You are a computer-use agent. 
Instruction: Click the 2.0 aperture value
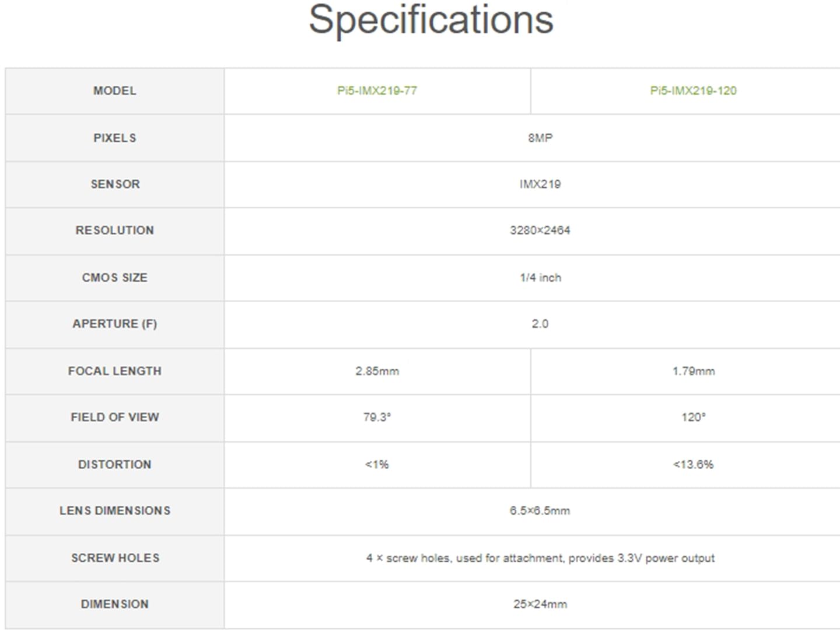540,324
